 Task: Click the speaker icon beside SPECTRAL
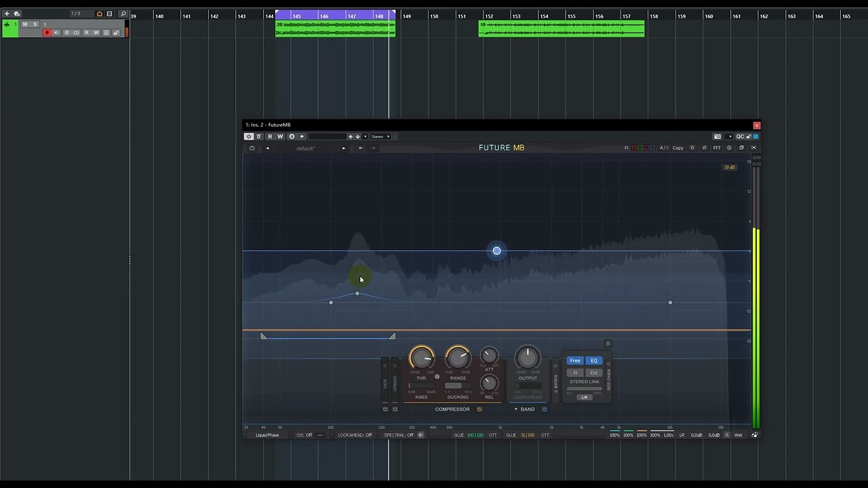(420, 435)
